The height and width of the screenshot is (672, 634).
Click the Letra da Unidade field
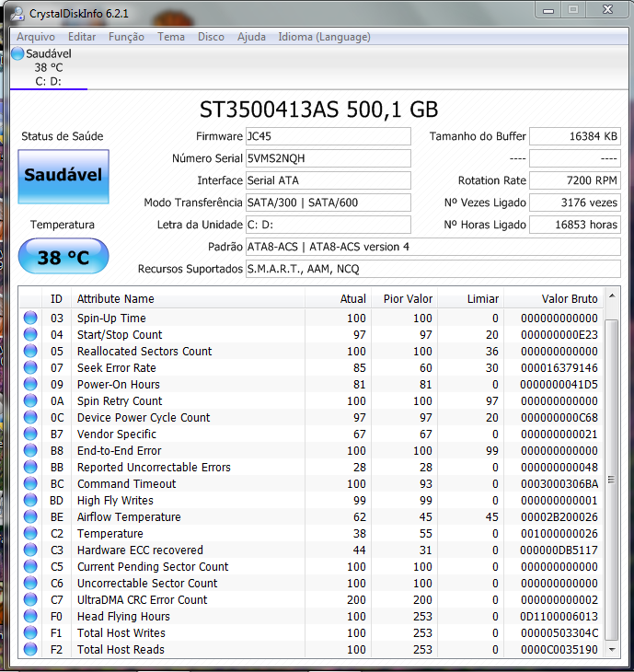[x=329, y=225]
